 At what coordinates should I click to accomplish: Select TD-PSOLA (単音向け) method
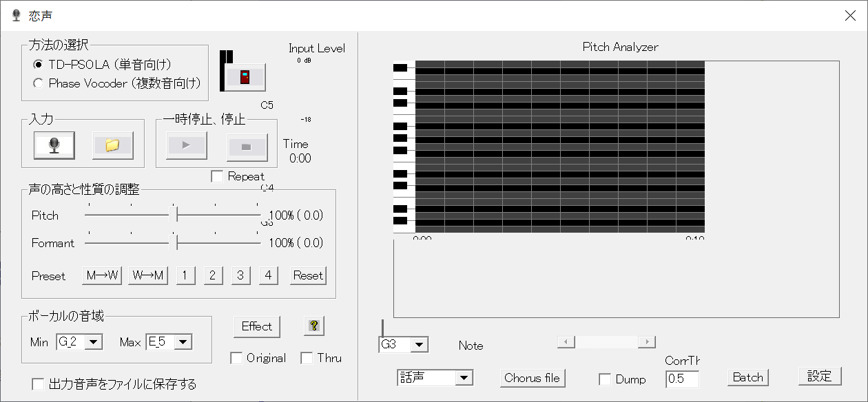[x=103, y=64]
